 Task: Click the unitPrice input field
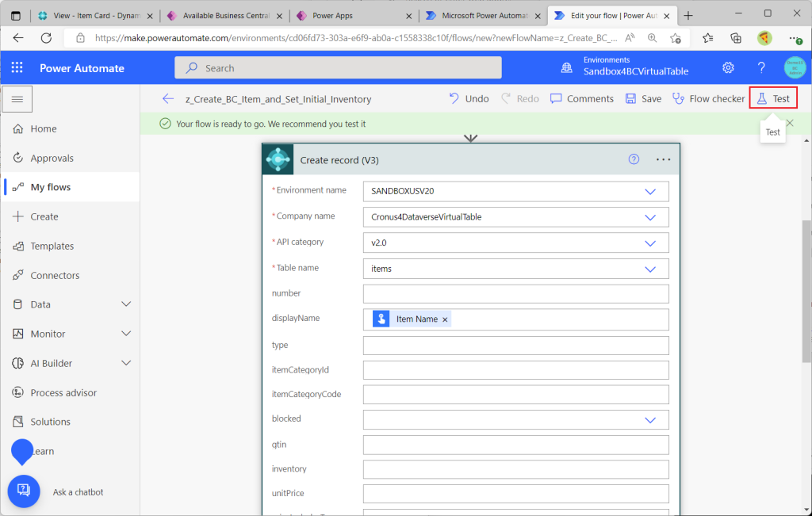515,494
